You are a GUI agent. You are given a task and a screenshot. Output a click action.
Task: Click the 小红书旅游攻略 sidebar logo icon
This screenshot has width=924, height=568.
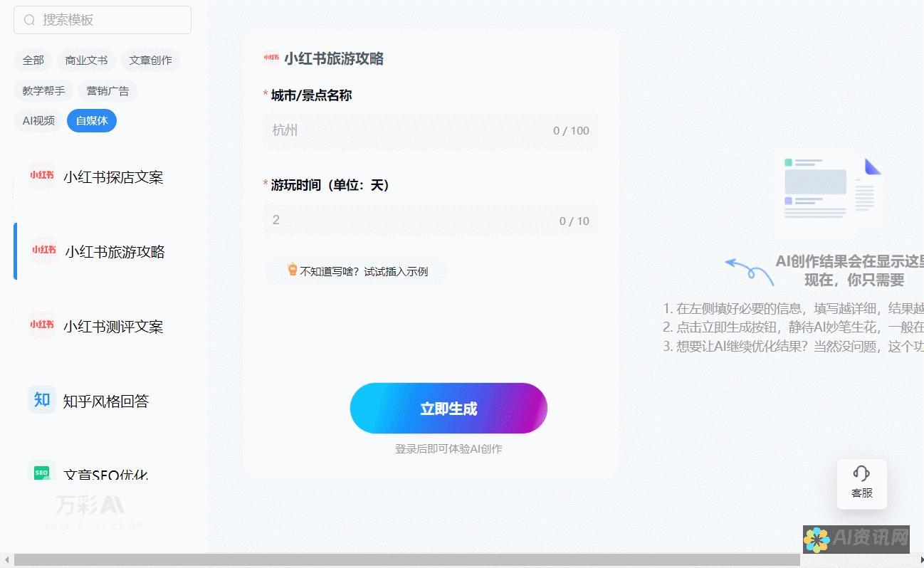click(44, 250)
